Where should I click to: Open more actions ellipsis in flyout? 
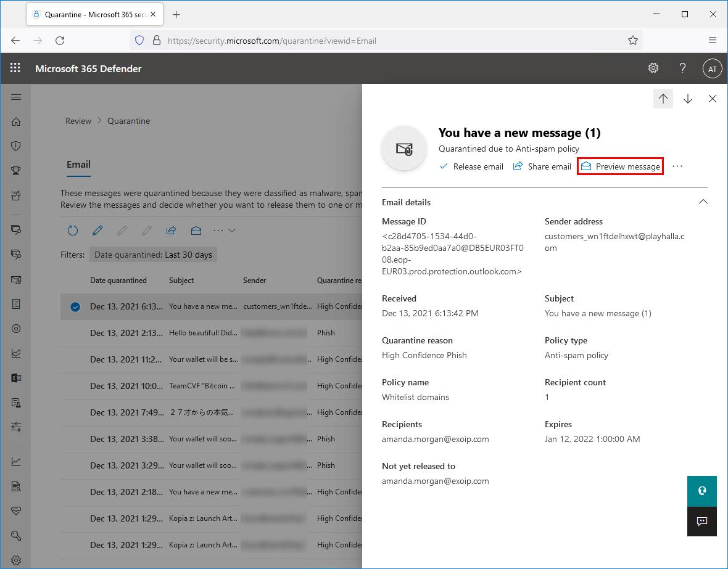[677, 166]
